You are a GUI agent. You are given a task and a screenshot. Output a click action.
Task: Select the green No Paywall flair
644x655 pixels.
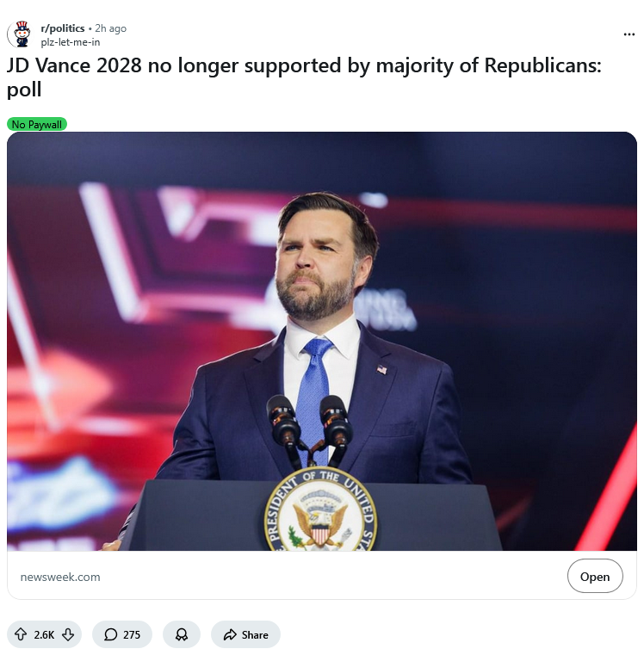[x=37, y=125]
